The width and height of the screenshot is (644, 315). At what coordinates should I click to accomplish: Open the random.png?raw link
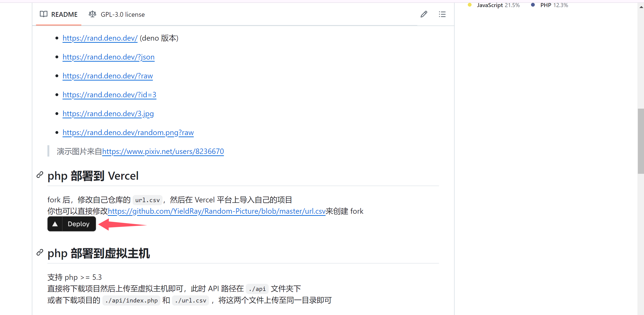[128, 133]
